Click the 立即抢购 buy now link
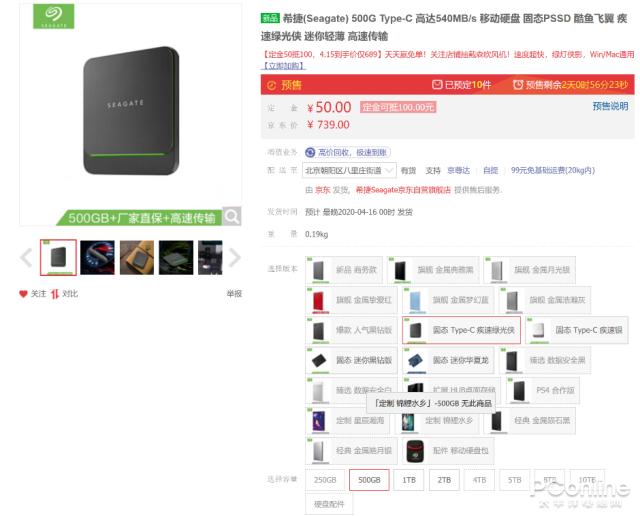 click(284, 66)
